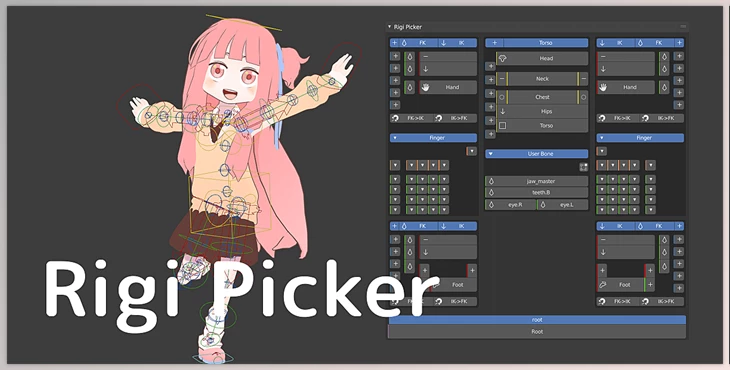This screenshot has width=730, height=370.
Task: Click the blue root header bar
Action: (x=537, y=320)
